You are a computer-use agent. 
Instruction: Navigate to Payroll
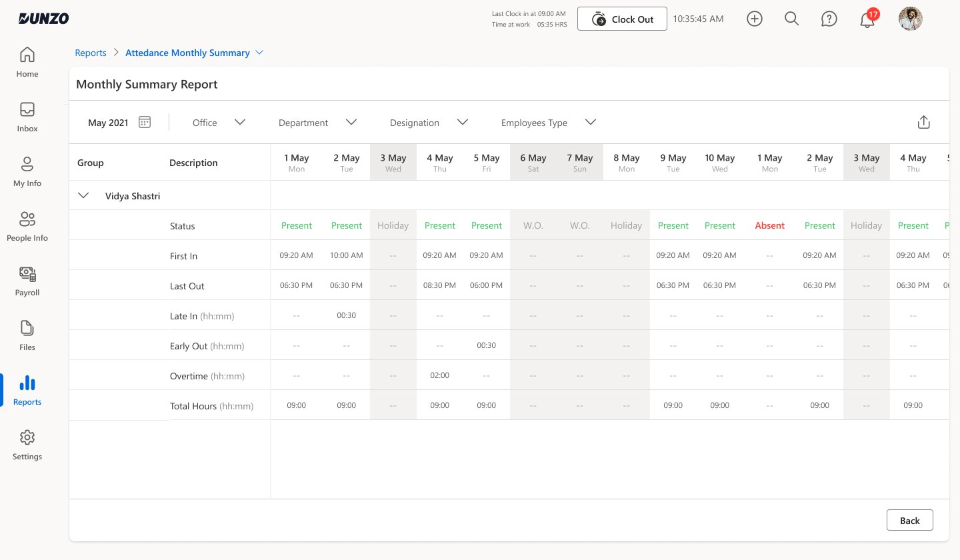pos(27,281)
